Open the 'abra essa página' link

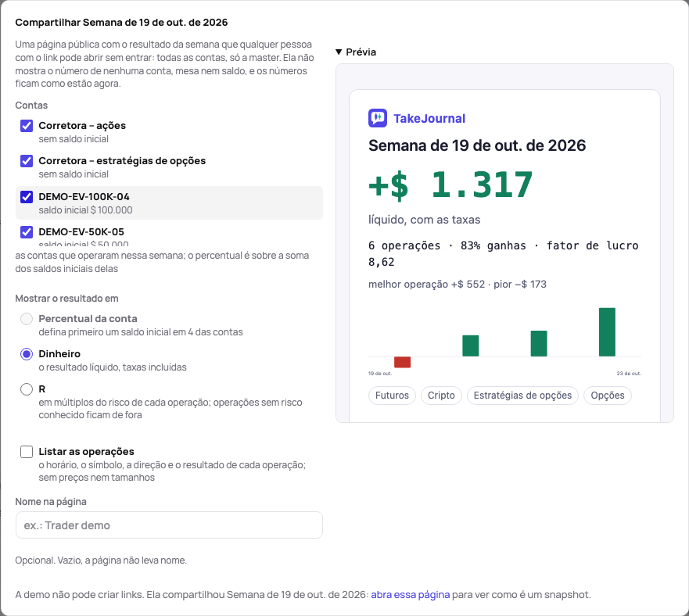coord(411,594)
